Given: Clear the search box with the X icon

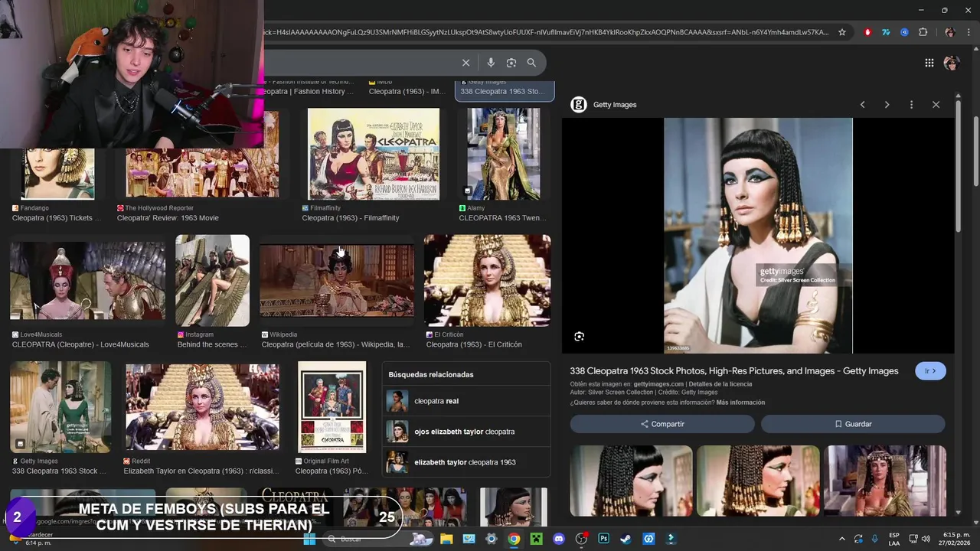Looking at the screenshot, I should [465, 63].
